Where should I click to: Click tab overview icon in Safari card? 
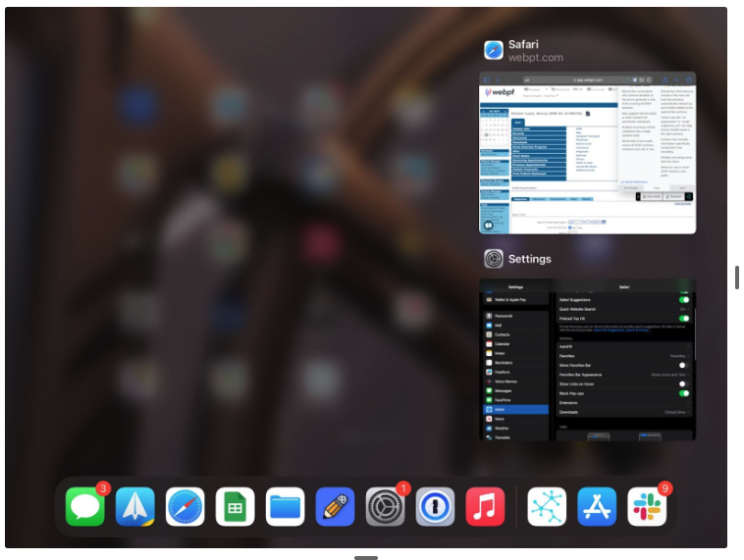(x=689, y=79)
